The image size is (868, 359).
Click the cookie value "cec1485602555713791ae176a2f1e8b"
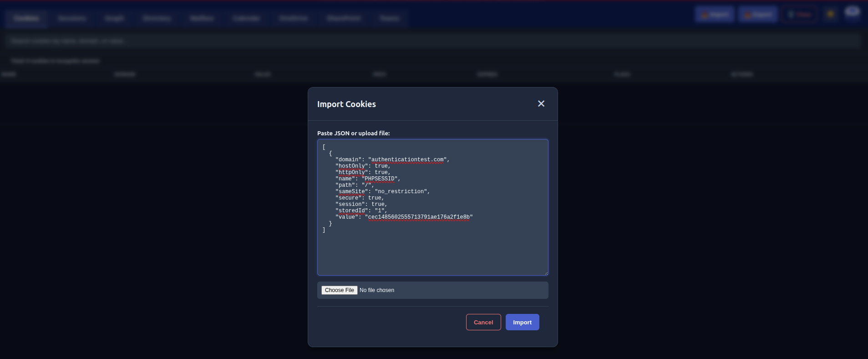point(419,217)
